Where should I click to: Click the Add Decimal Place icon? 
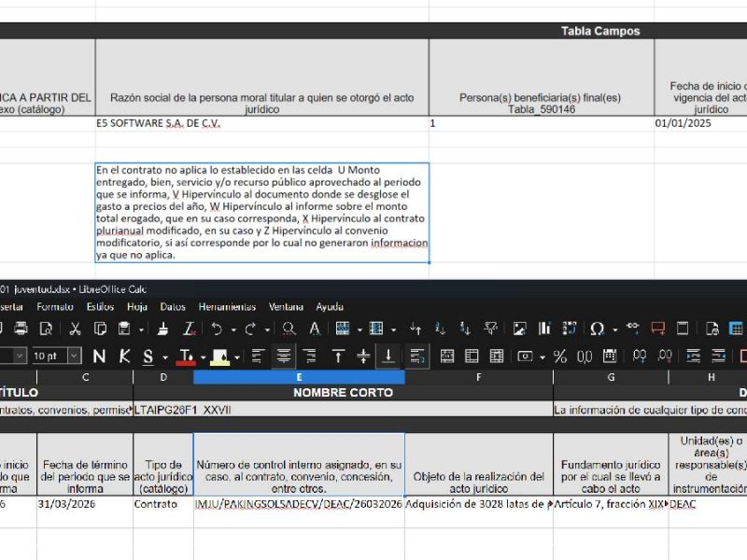(x=640, y=357)
